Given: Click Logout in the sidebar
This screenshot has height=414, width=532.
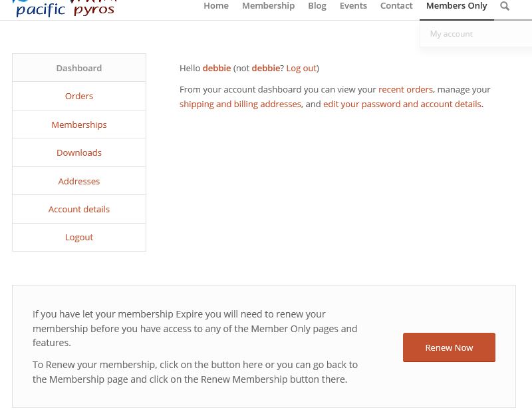Looking at the screenshot, I should point(79,237).
